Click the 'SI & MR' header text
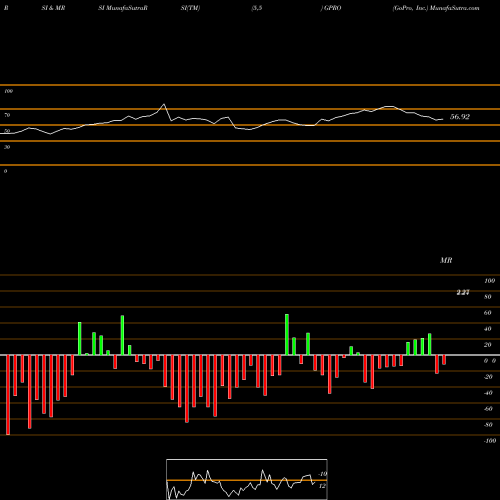This screenshot has width=500, height=500. pyautogui.click(x=53, y=8)
